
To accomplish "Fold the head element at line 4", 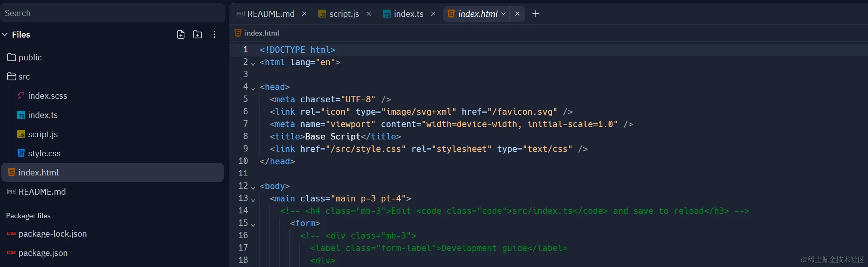I will coord(253,88).
